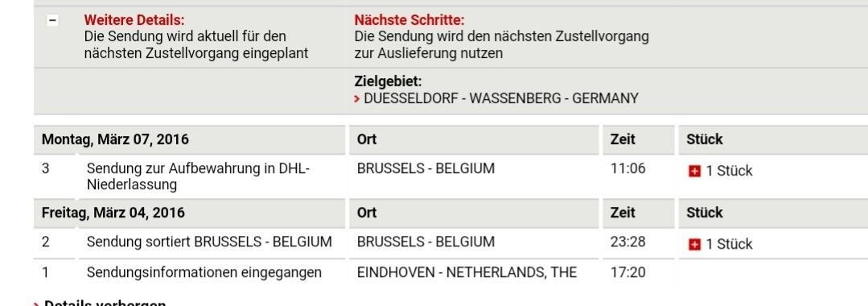868x306 pixels.
Task: Collapse the Weitere Details section with minus icon
Action: 52,20
